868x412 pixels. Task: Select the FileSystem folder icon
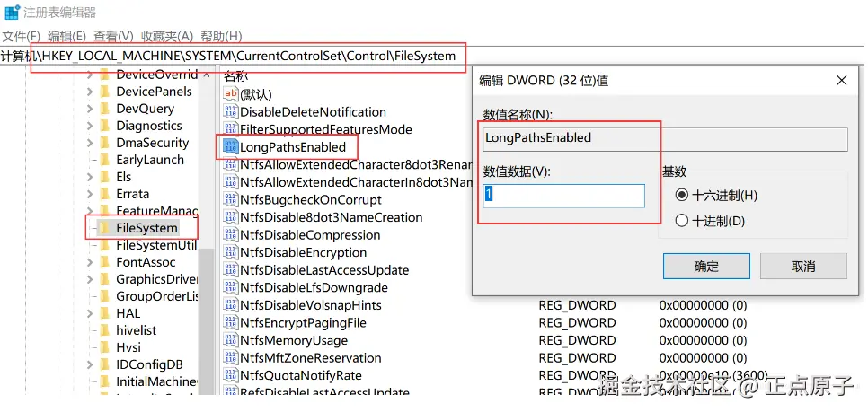[x=104, y=228]
